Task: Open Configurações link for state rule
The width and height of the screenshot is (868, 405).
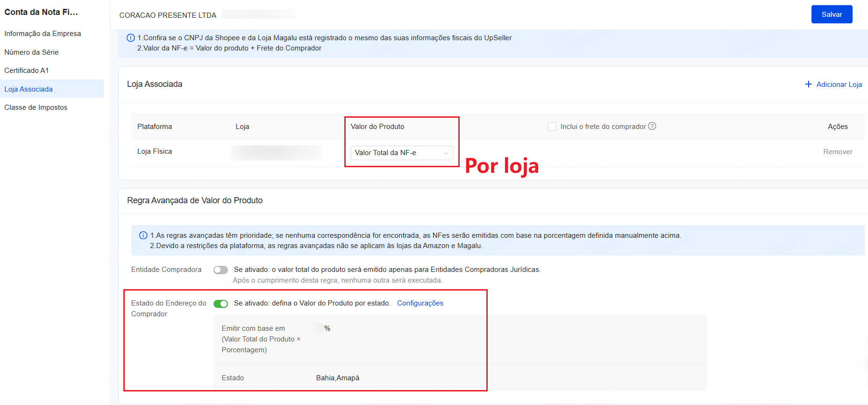Action: point(420,303)
